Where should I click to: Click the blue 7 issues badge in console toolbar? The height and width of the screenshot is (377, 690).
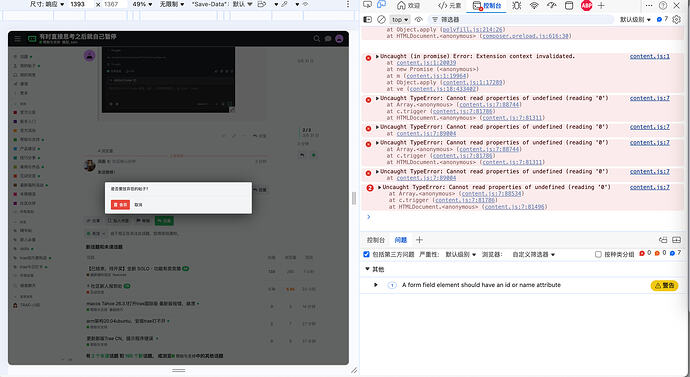click(662, 19)
